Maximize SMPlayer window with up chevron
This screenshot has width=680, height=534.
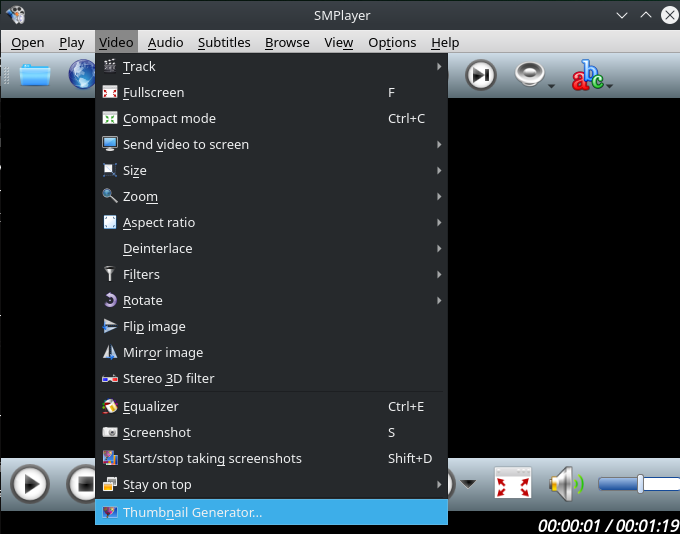pos(646,15)
